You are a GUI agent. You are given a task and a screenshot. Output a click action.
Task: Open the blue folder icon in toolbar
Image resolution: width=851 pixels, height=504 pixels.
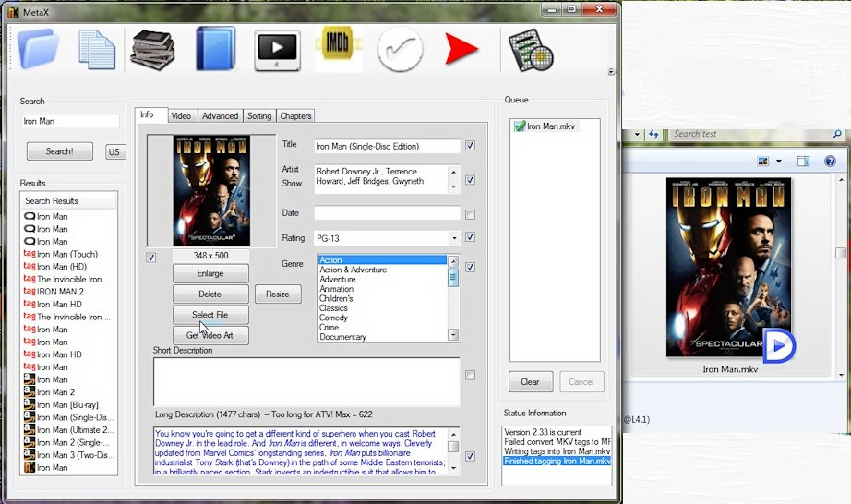pyautogui.click(x=38, y=49)
